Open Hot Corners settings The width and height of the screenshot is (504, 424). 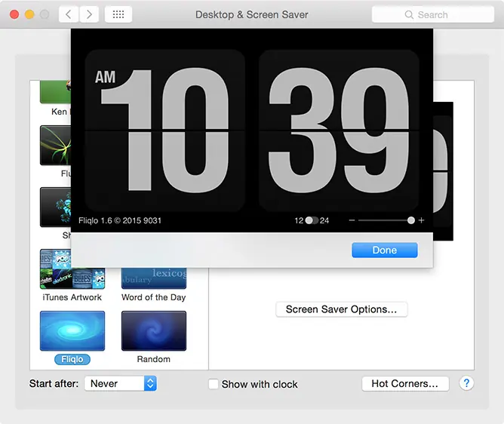[405, 383]
